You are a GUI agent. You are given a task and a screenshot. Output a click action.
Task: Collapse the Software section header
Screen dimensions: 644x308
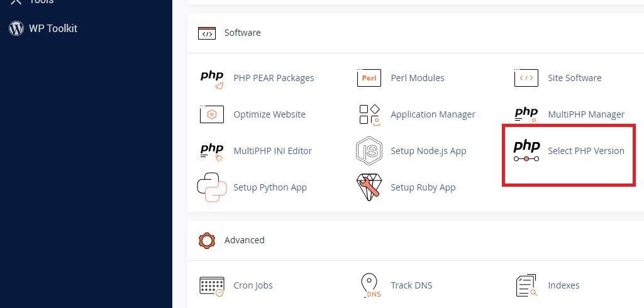click(x=242, y=33)
